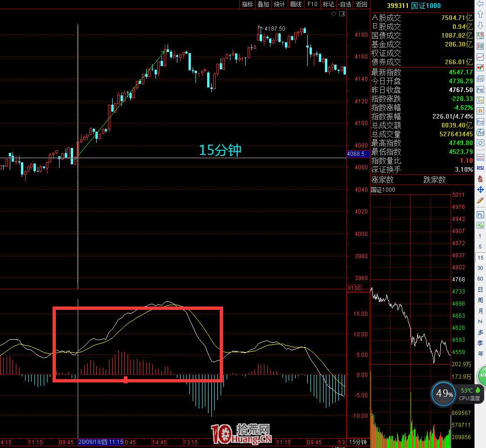Open the CPU temperature 49% widget
486x448 pixels.
(458, 394)
